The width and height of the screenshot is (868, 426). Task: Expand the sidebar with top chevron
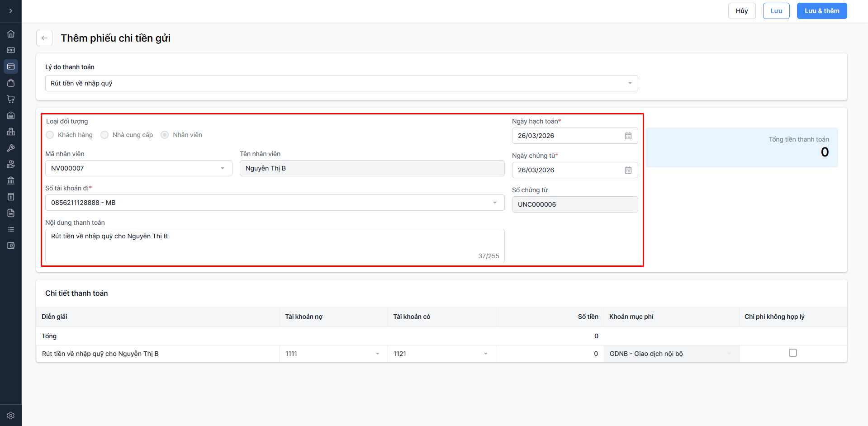click(11, 11)
